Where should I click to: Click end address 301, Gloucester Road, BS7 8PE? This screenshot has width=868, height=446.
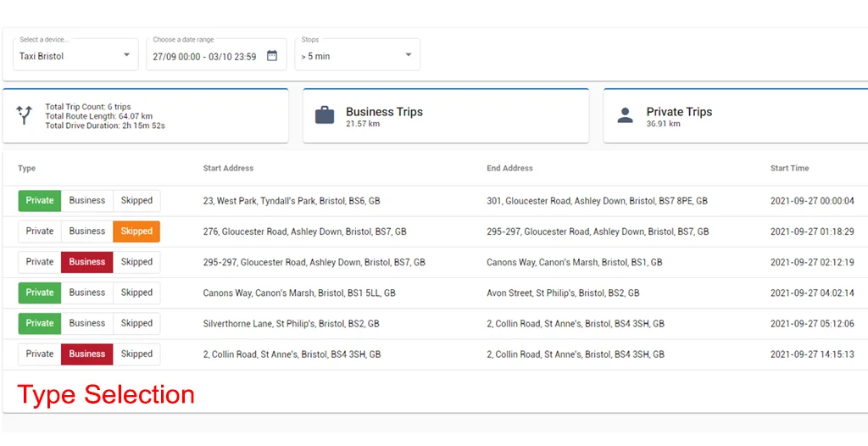[x=597, y=201]
